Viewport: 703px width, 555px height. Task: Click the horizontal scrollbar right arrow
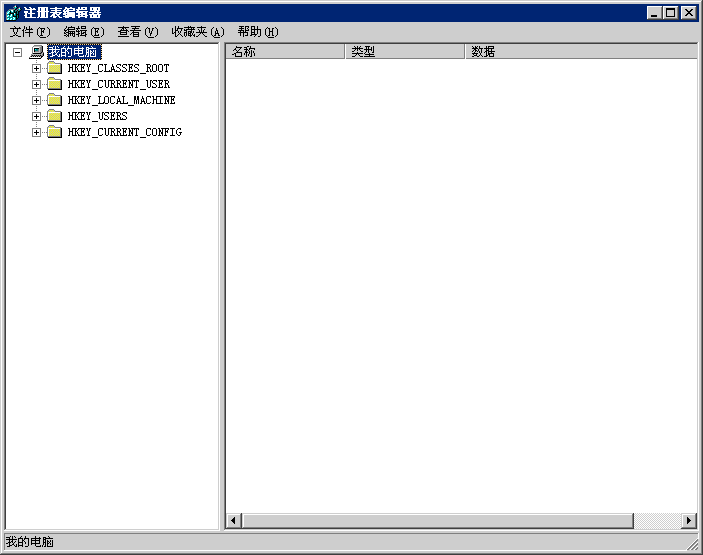pyautogui.click(x=689, y=520)
